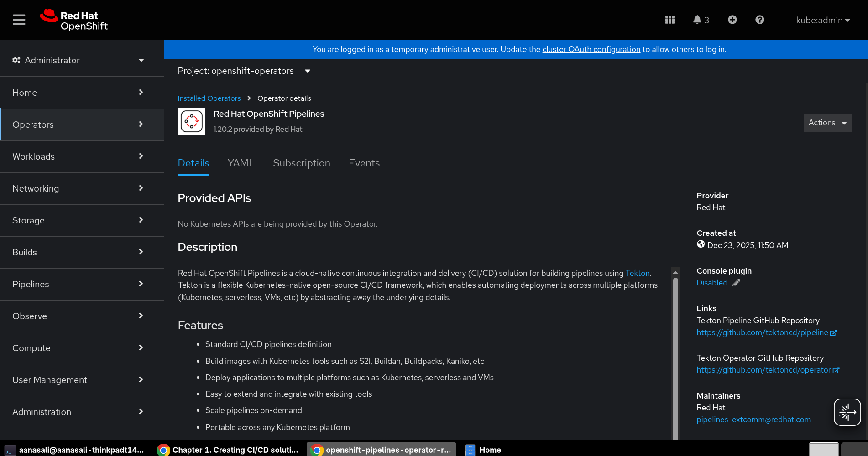Open notifications bell showing 3 alerts
This screenshot has height=456, width=868.
point(701,20)
